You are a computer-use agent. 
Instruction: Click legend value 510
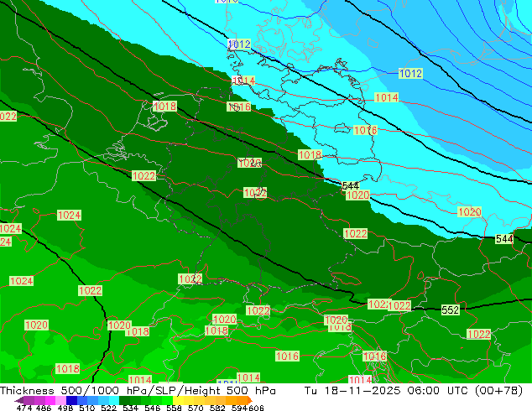coord(87,408)
